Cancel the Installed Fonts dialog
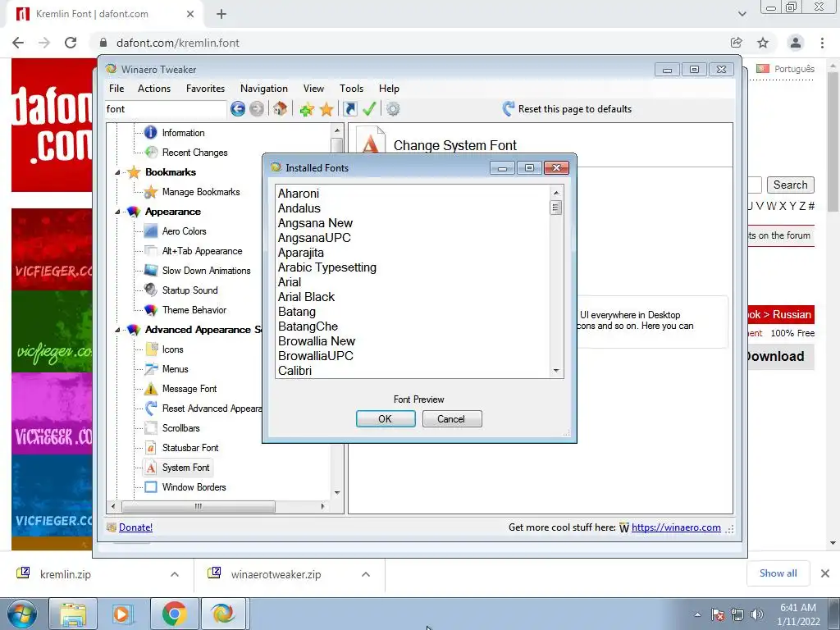 452,419
